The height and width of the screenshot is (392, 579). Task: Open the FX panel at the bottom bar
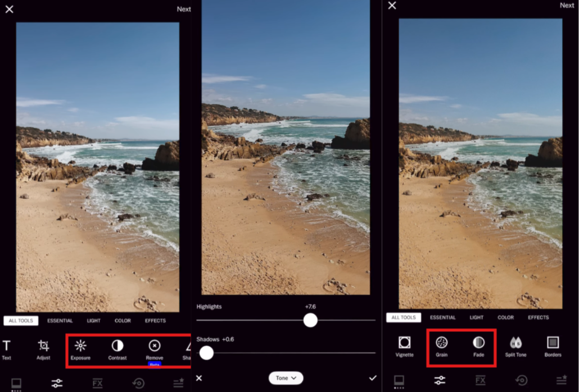(98, 383)
